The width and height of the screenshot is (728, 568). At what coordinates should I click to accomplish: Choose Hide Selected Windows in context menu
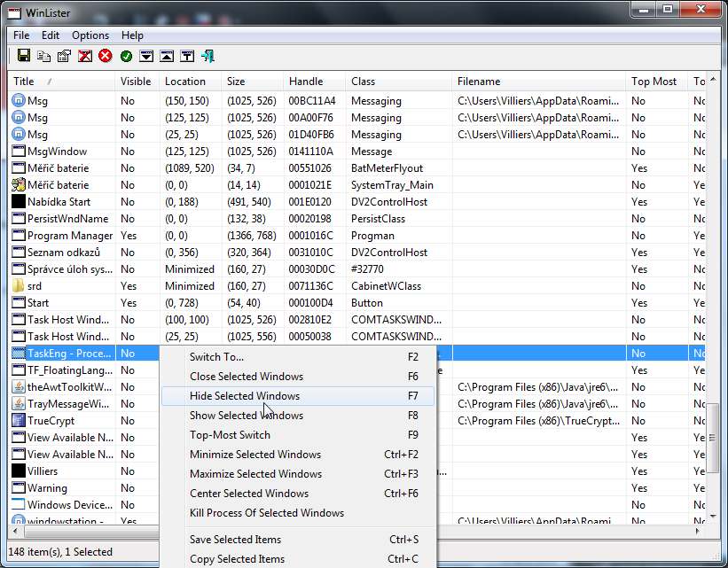298,396
